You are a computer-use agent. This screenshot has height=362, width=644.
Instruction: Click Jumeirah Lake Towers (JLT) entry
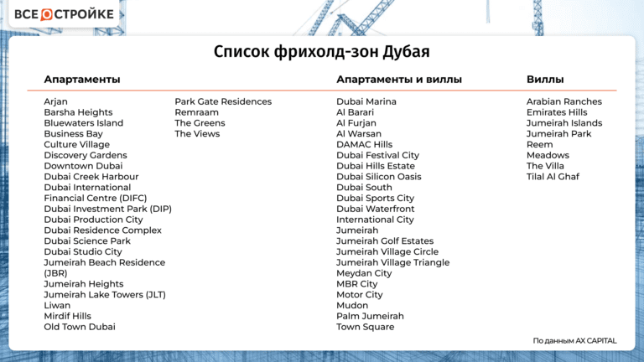[105, 295]
